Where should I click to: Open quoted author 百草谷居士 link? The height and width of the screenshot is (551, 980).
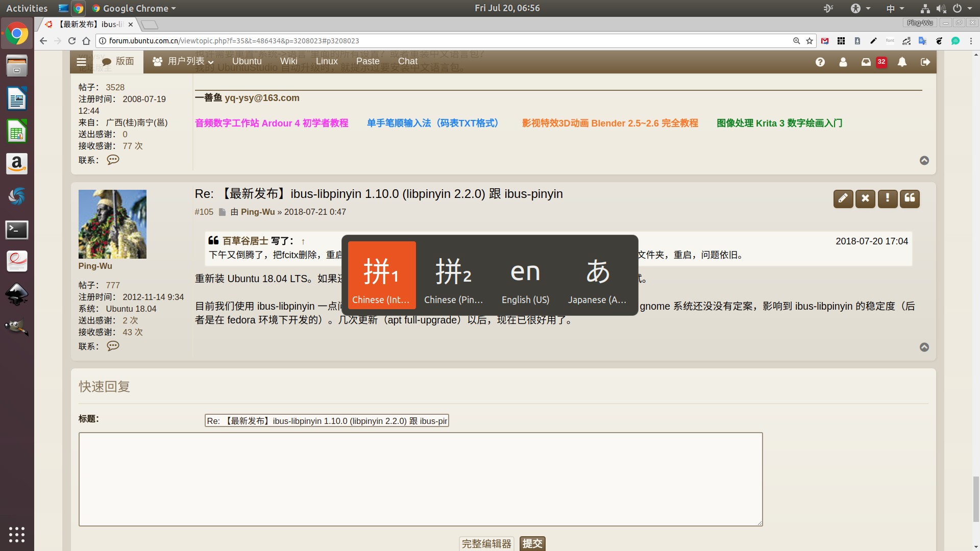[245, 241]
